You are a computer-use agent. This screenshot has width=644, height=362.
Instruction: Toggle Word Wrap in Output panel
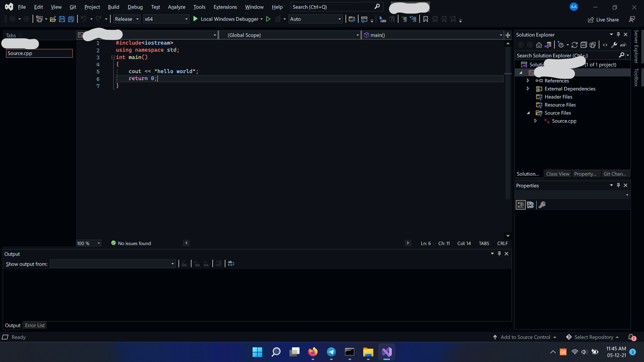pos(231,264)
